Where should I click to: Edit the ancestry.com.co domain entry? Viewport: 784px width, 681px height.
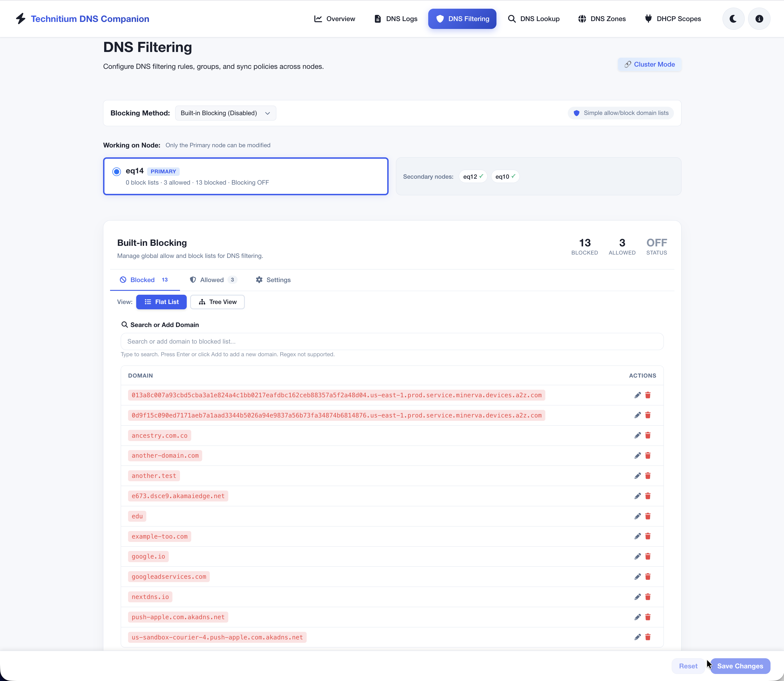tap(637, 435)
